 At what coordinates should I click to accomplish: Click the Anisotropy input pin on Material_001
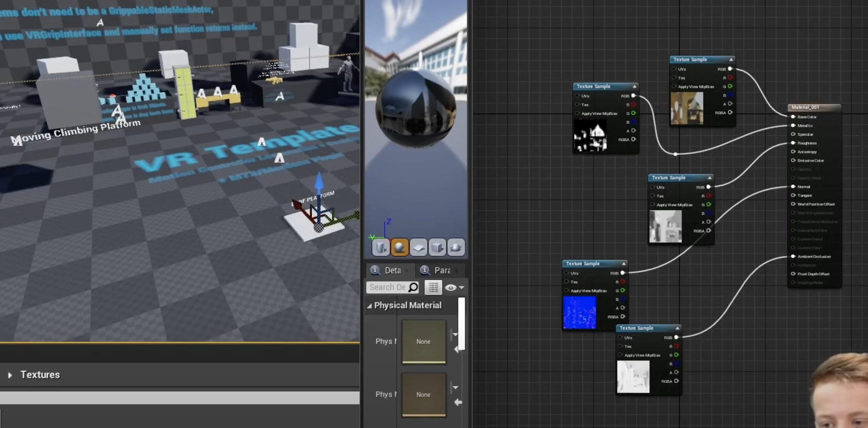coord(793,151)
